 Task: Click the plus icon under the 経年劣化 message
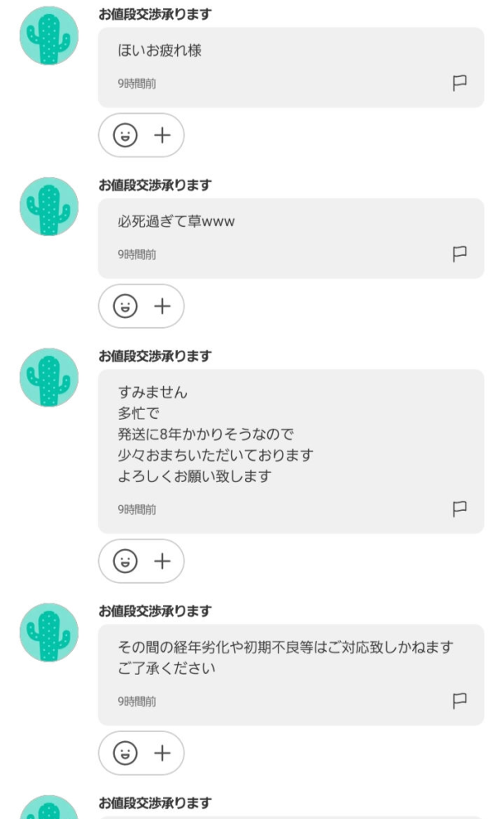click(x=161, y=753)
